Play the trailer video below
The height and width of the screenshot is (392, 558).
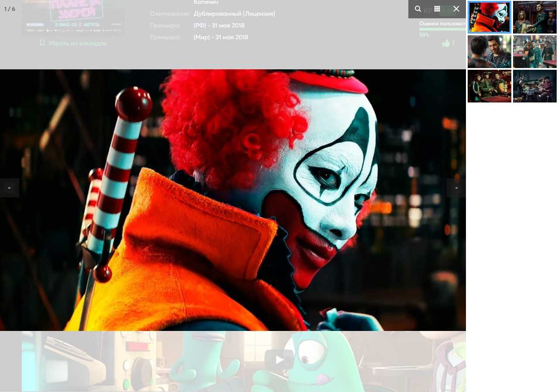[x=279, y=360]
